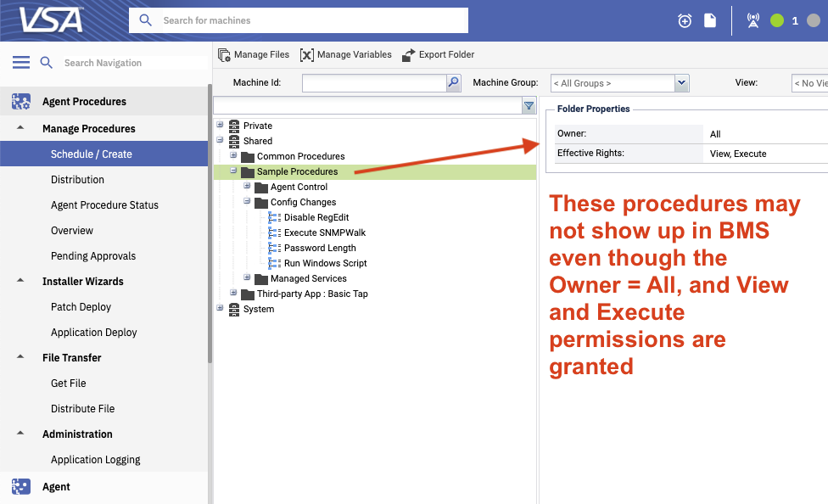Select the Run Windows Script procedure
This screenshot has width=828, height=504.
click(x=325, y=263)
